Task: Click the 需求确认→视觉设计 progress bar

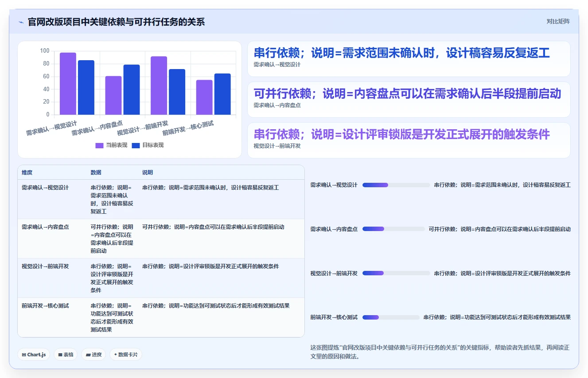Action: coord(396,185)
